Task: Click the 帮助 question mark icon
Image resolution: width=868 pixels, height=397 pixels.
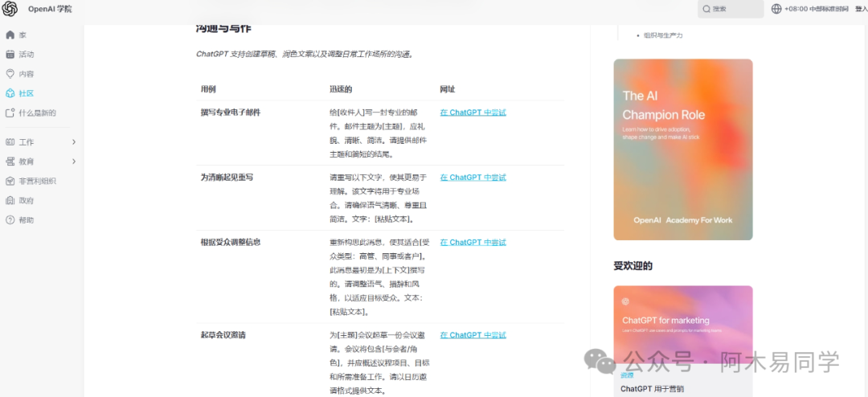Action: pos(10,220)
